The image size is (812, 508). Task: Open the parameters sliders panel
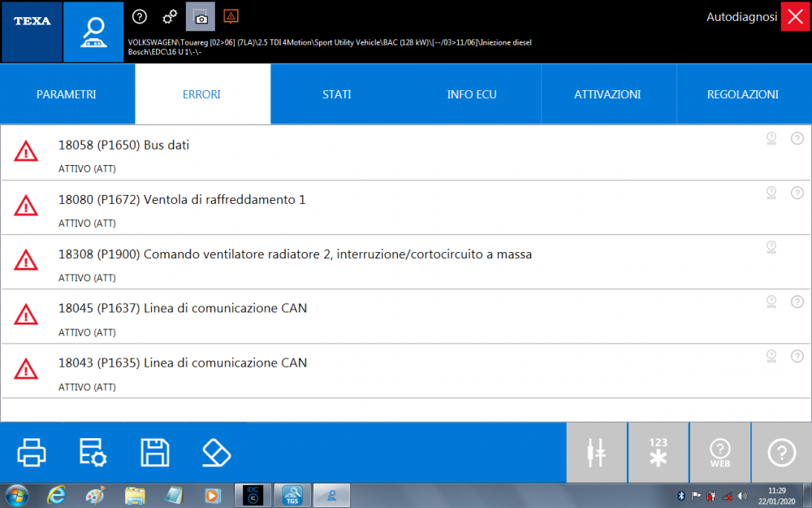click(597, 452)
